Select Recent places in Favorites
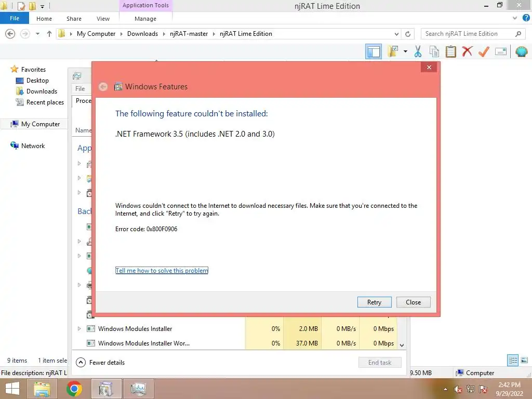The height and width of the screenshot is (399, 532). [x=39, y=102]
